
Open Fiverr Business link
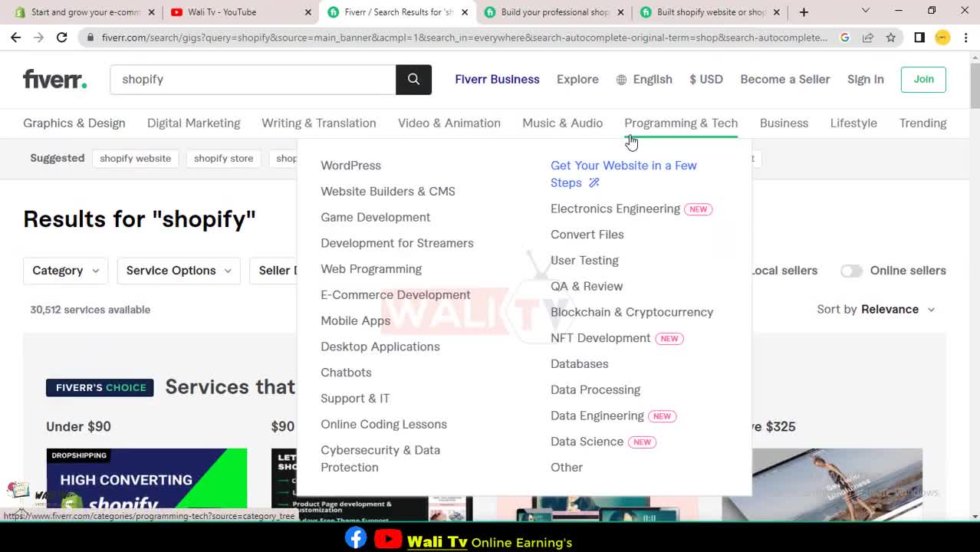click(497, 79)
